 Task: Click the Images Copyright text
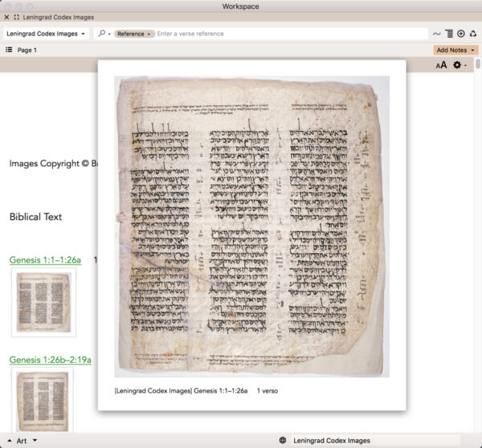point(53,164)
